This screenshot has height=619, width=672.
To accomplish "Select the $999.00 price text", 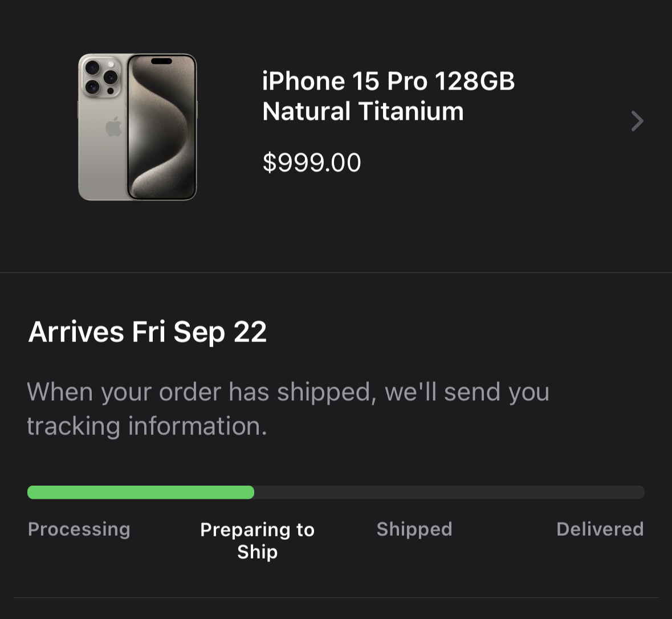I will (x=312, y=162).
